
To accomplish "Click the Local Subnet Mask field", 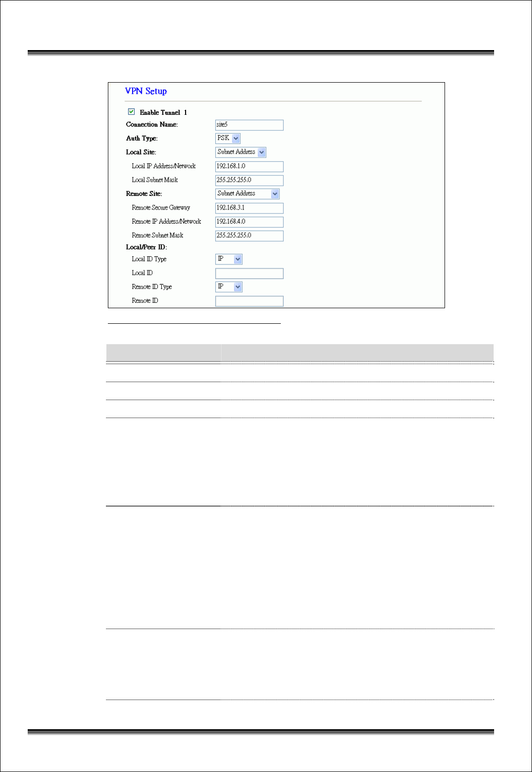I will pos(249,180).
